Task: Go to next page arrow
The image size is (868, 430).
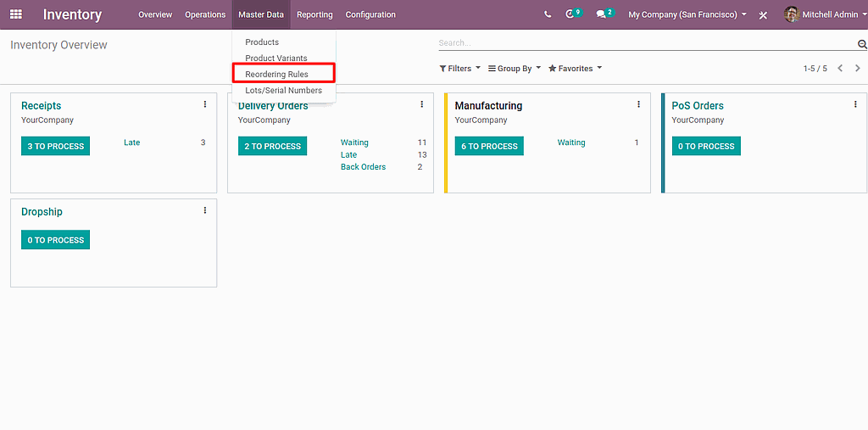Action: [858, 69]
